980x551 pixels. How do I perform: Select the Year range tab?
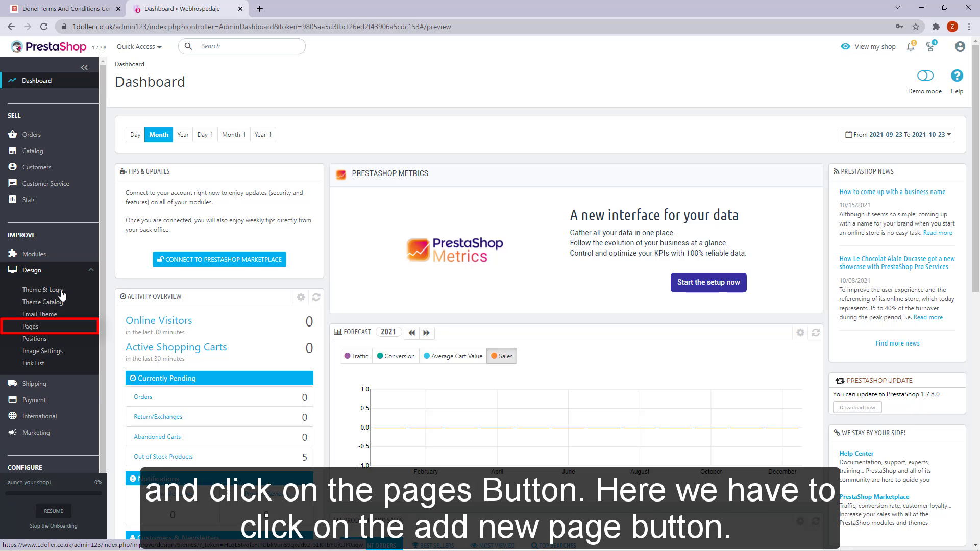tap(183, 135)
